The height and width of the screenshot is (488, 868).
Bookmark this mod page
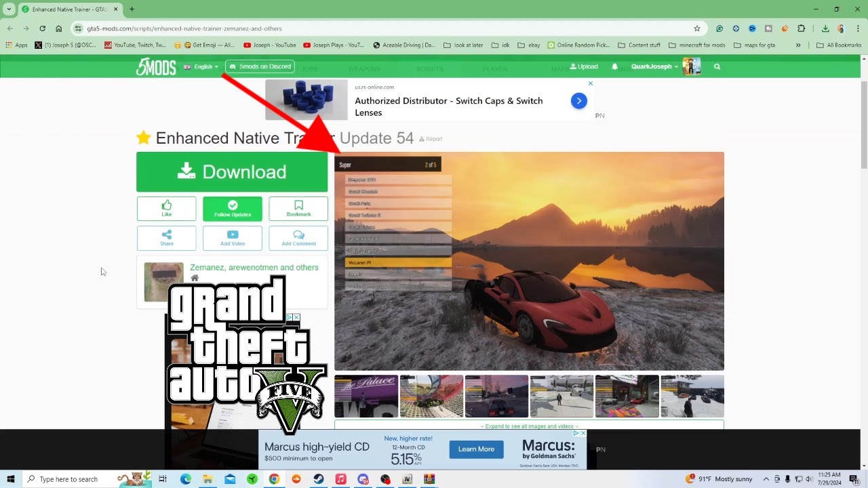click(298, 208)
